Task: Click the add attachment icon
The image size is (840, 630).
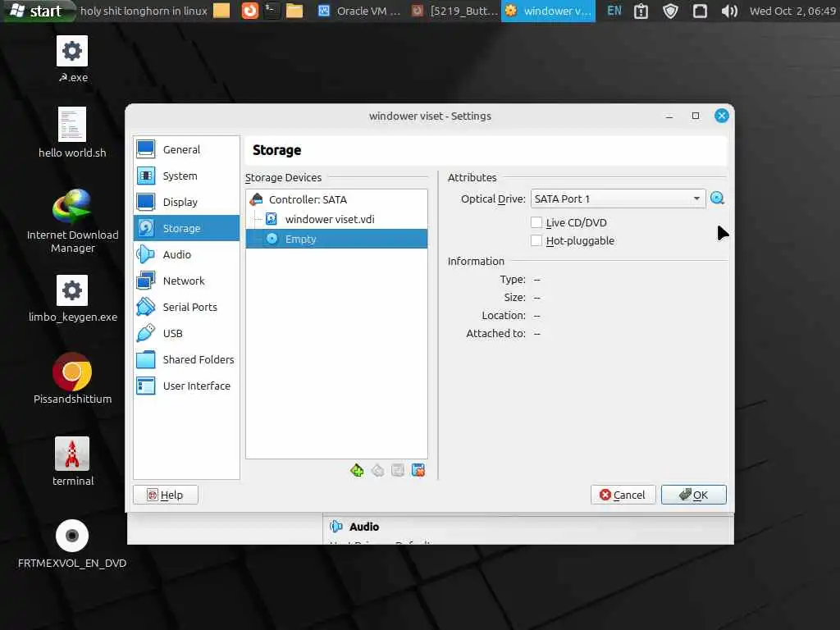Action: click(x=398, y=470)
